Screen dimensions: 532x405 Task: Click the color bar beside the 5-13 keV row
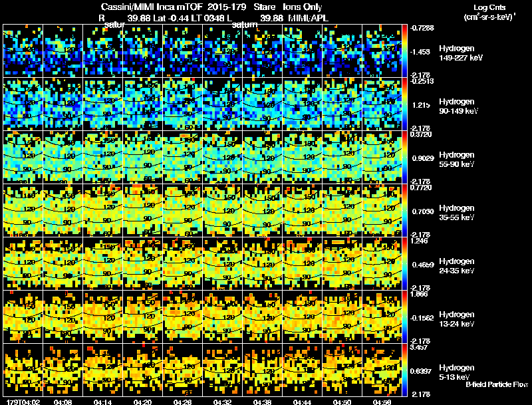(404, 370)
